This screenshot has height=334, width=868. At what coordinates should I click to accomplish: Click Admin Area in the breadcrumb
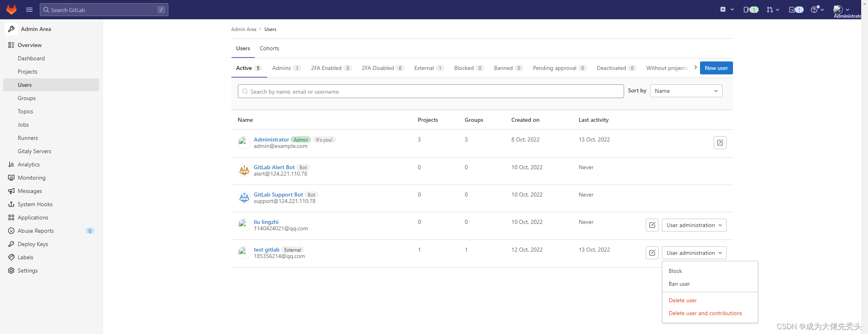pyautogui.click(x=244, y=29)
